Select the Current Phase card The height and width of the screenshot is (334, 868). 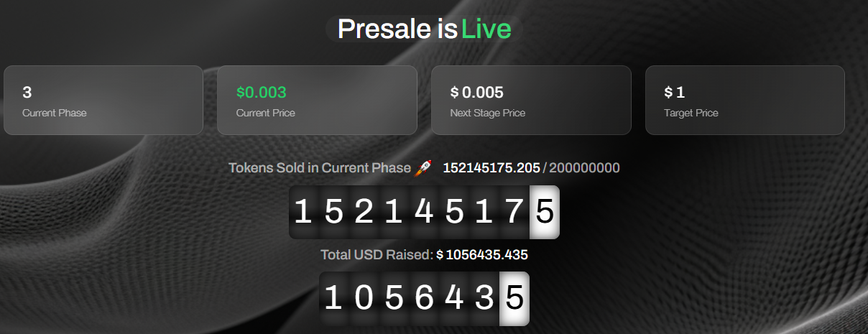coord(103,100)
